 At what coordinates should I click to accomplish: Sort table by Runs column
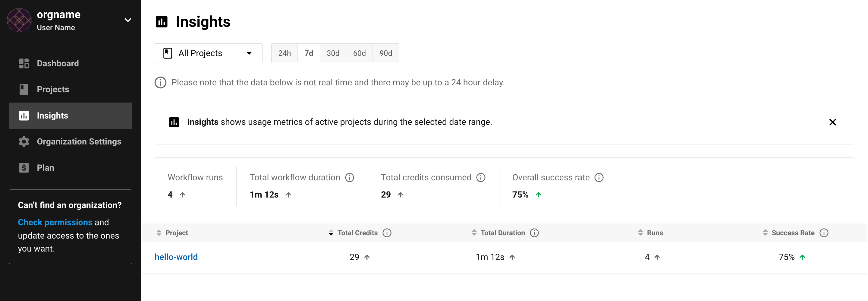650,233
